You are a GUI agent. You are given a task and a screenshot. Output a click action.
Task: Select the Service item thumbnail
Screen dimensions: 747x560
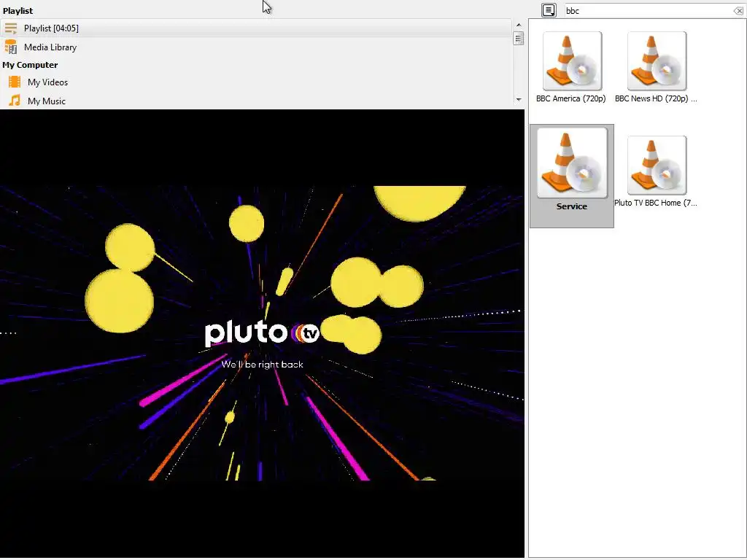coord(572,163)
